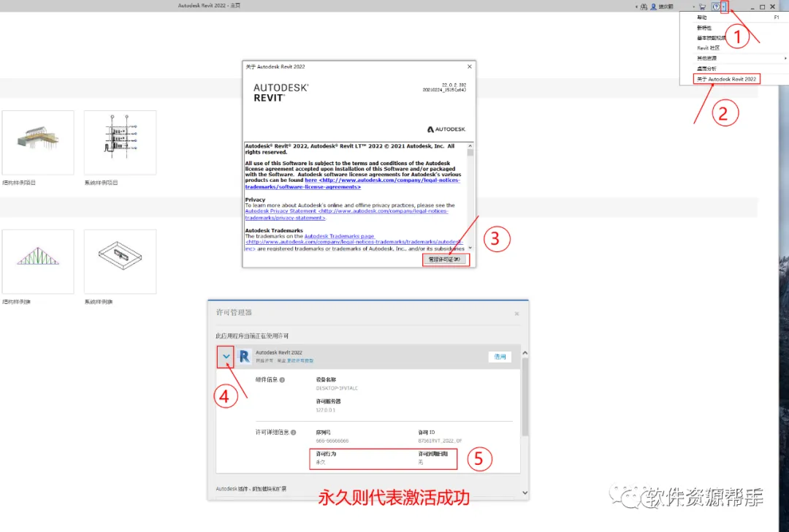Open the Autodesk App Store cart icon

(702, 7)
